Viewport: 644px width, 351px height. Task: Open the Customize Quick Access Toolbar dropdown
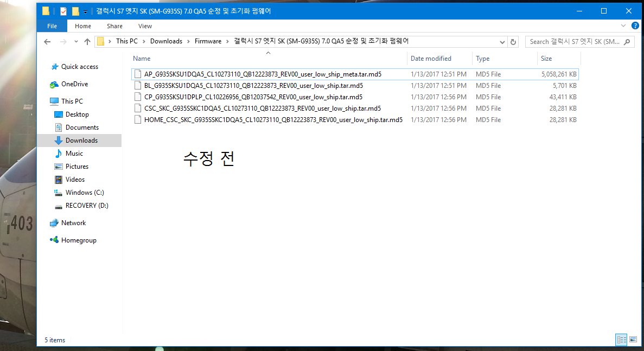[85, 11]
